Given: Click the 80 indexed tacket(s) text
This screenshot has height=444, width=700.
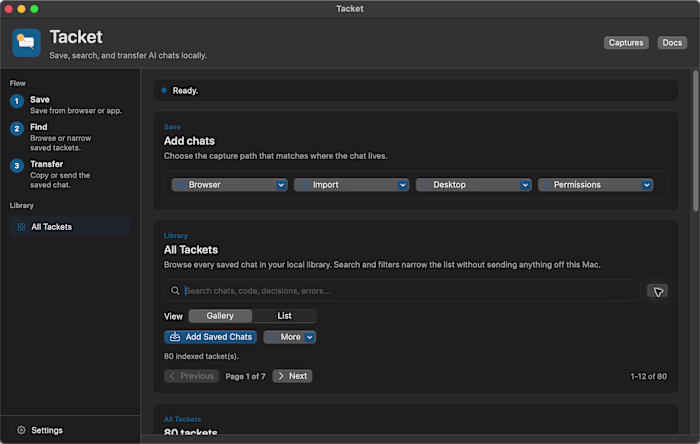Looking at the screenshot, I should click(x=201, y=357).
